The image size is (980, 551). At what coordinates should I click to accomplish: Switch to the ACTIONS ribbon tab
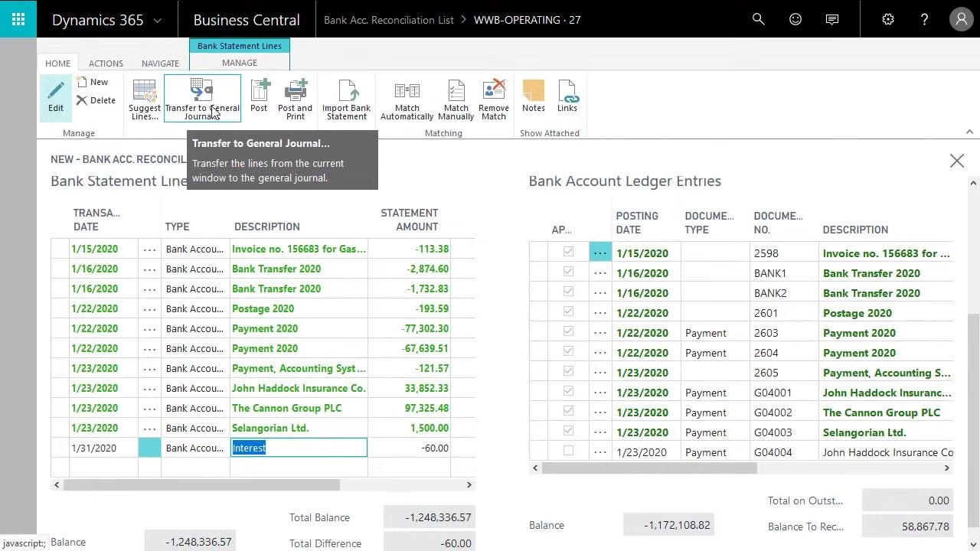point(106,64)
